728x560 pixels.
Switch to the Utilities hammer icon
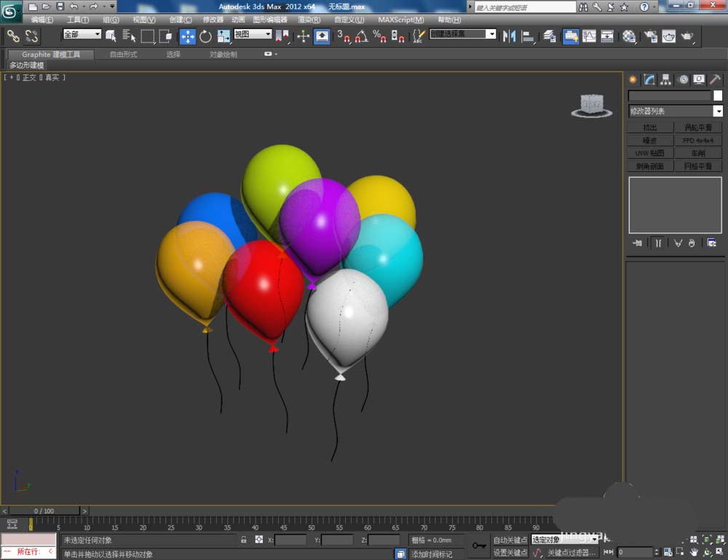715,79
